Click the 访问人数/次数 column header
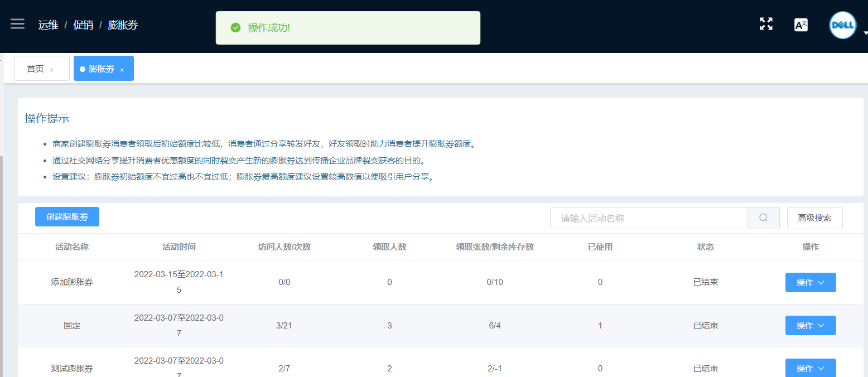 pos(284,247)
